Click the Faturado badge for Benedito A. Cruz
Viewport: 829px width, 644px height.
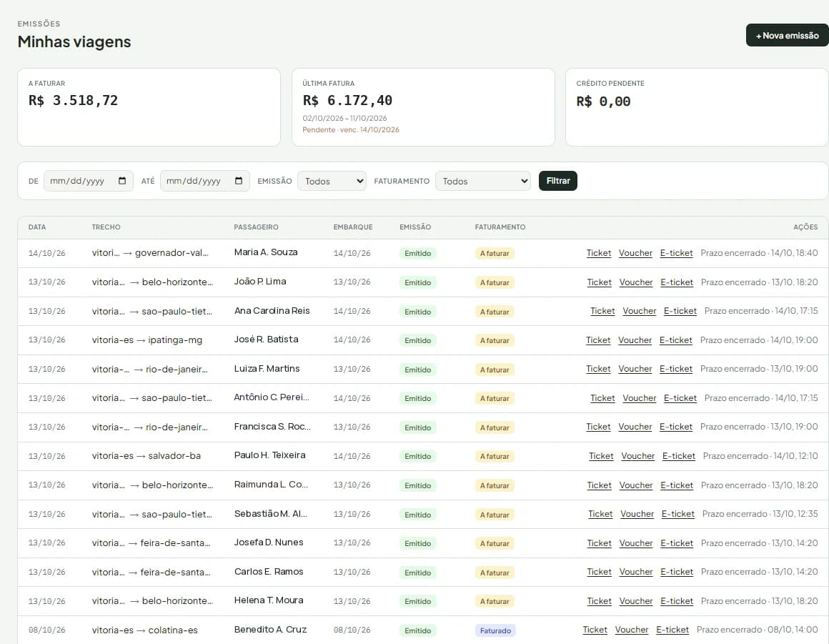tap(495, 630)
